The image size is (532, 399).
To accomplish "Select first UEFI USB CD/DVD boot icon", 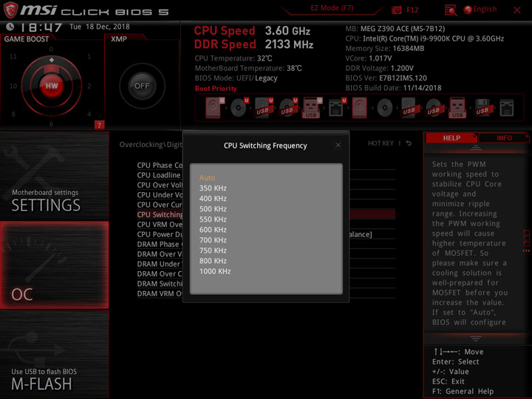I will tap(288, 108).
